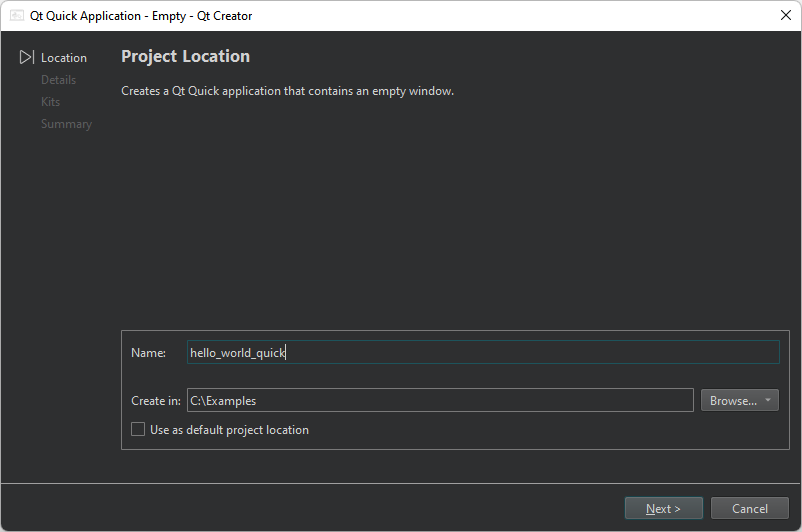
Task: Click the Create in path field
Action: pyautogui.click(x=440, y=400)
